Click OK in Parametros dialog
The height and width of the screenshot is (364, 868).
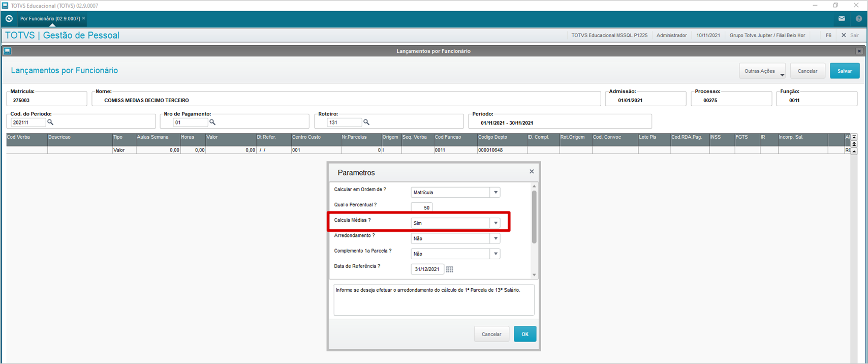525,334
